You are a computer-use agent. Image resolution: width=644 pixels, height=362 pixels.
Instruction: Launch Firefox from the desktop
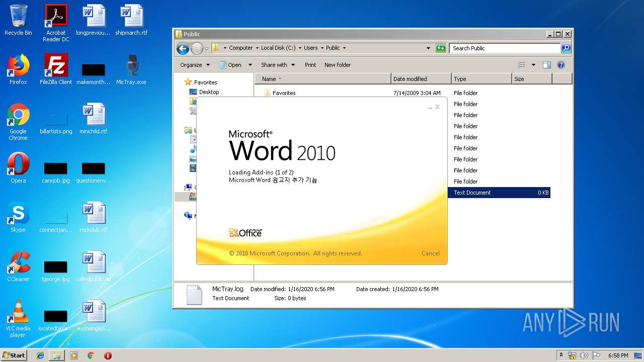coord(18,69)
